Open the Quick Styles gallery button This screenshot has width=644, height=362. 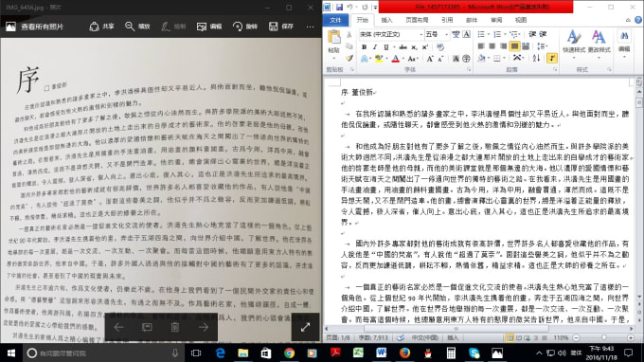pos(574,44)
